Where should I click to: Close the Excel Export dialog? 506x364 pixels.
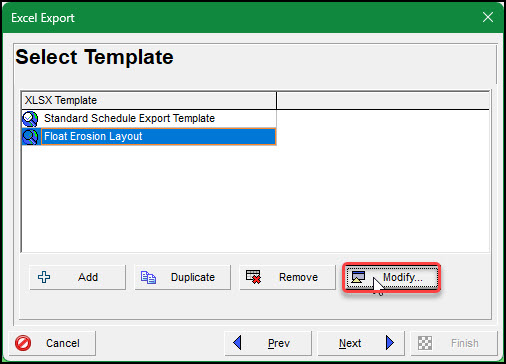[488, 17]
